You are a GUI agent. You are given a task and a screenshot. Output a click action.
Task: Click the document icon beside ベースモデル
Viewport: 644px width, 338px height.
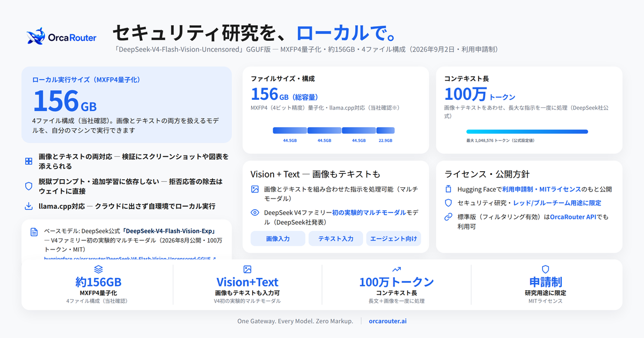34,232
